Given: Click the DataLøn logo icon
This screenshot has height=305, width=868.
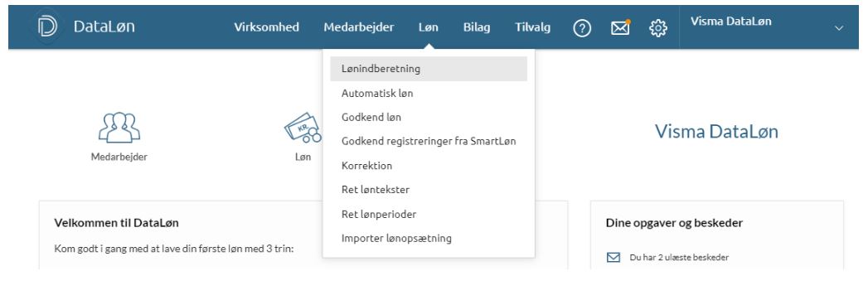Looking at the screenshot, I should coord(47,27).
